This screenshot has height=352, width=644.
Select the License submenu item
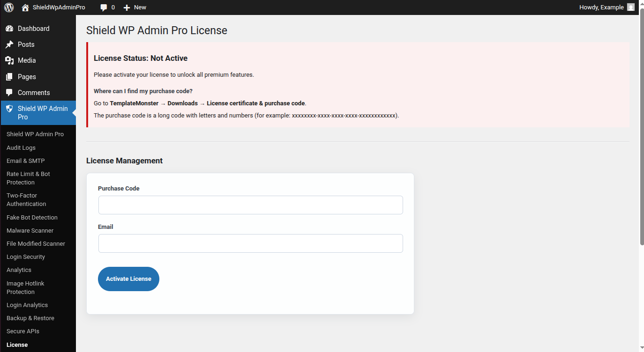coord(17,345)
